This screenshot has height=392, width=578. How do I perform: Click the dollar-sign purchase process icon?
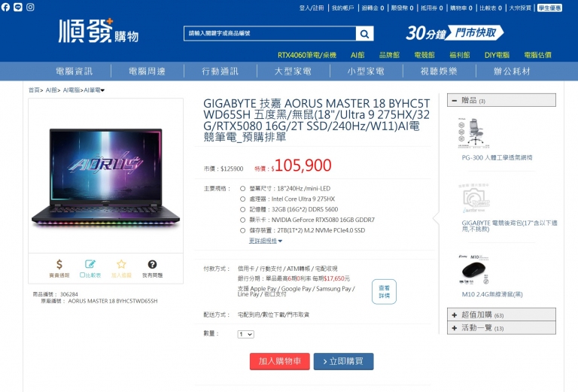pos(59,264)
